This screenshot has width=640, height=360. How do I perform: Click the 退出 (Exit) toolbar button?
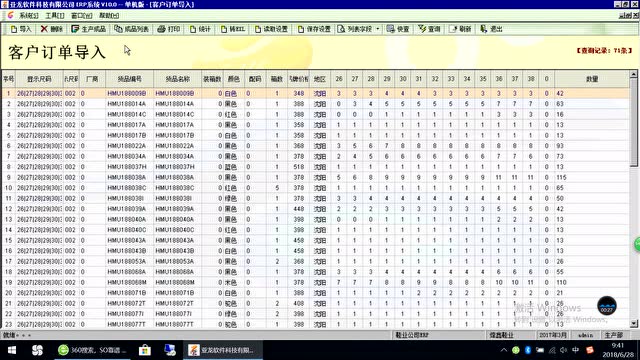click(x=491, y=29)
